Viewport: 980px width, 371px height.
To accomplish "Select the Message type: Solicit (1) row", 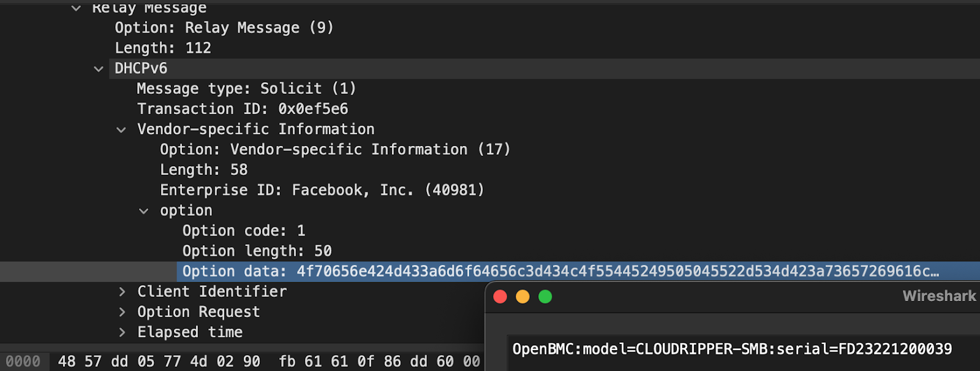I will [246, 88].
